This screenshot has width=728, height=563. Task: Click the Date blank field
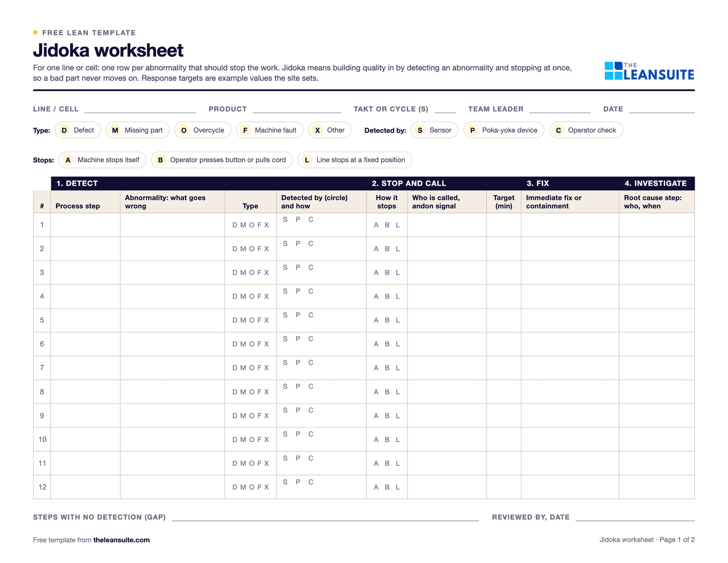662,109
